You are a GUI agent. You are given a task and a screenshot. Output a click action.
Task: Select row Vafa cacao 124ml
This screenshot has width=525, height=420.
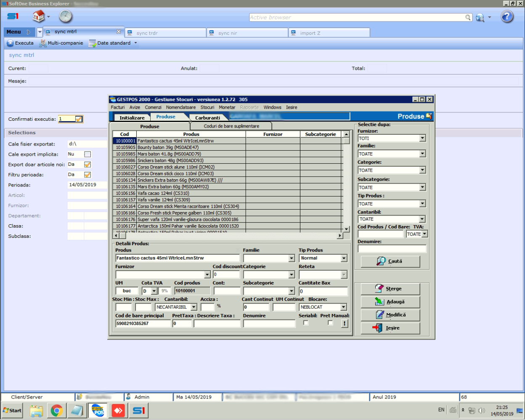pos(228,194)
